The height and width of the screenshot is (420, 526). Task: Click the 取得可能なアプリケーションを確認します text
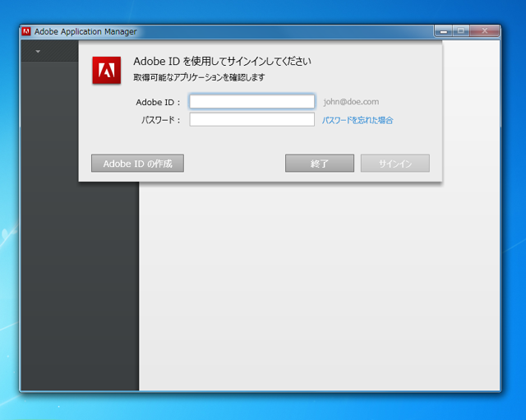[199, 77]
